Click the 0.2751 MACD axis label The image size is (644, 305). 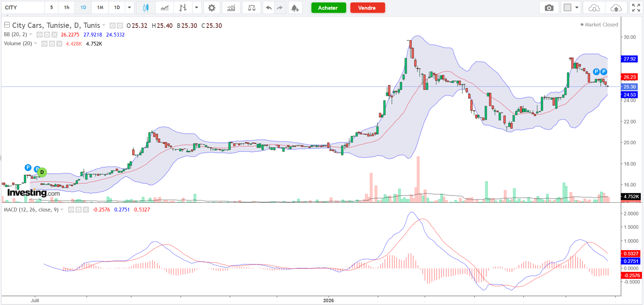[631, 261]
